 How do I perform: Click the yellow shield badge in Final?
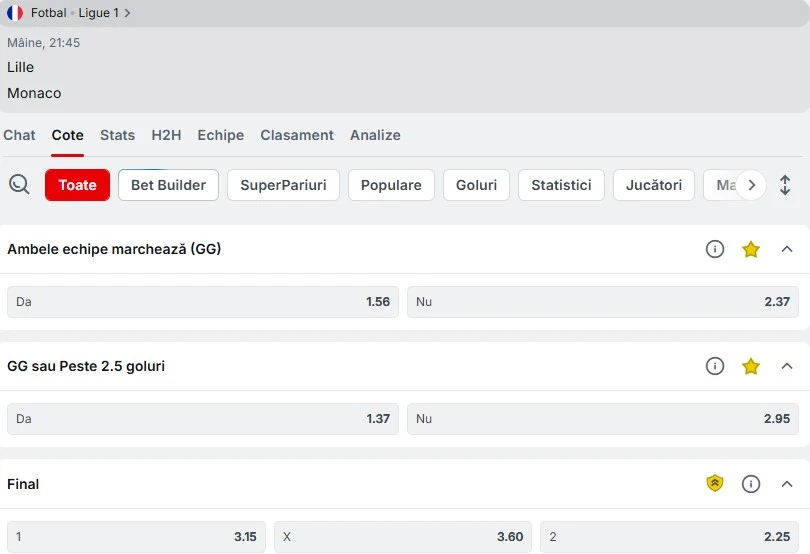(x=714, y=484)
